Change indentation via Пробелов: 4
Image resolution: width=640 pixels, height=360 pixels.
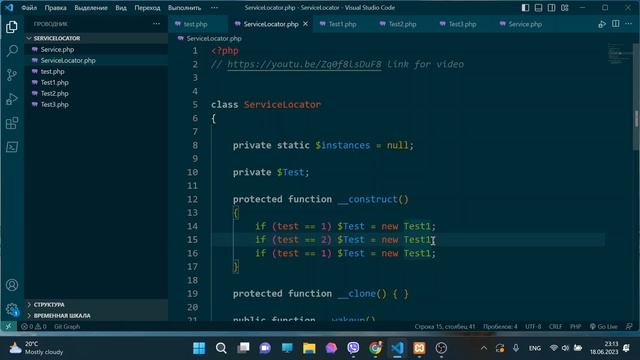coord(500,327)
